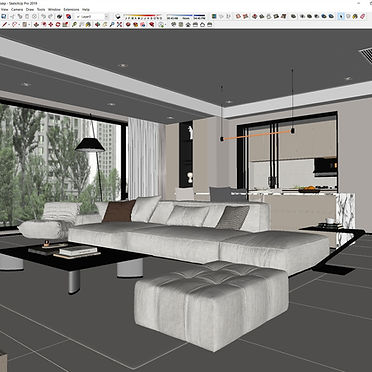Click the Save icon in the toolbar
The image size is (372, 372).
[4, 16]
